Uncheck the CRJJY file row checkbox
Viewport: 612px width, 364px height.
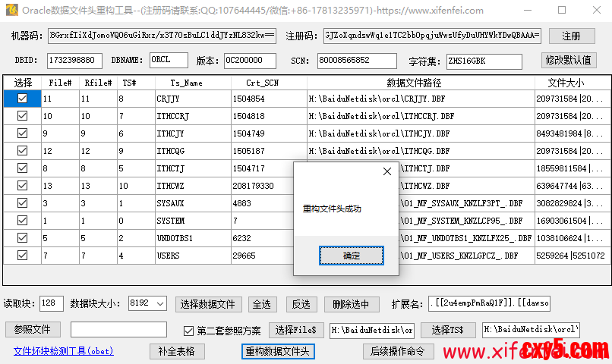pos(22,99)
